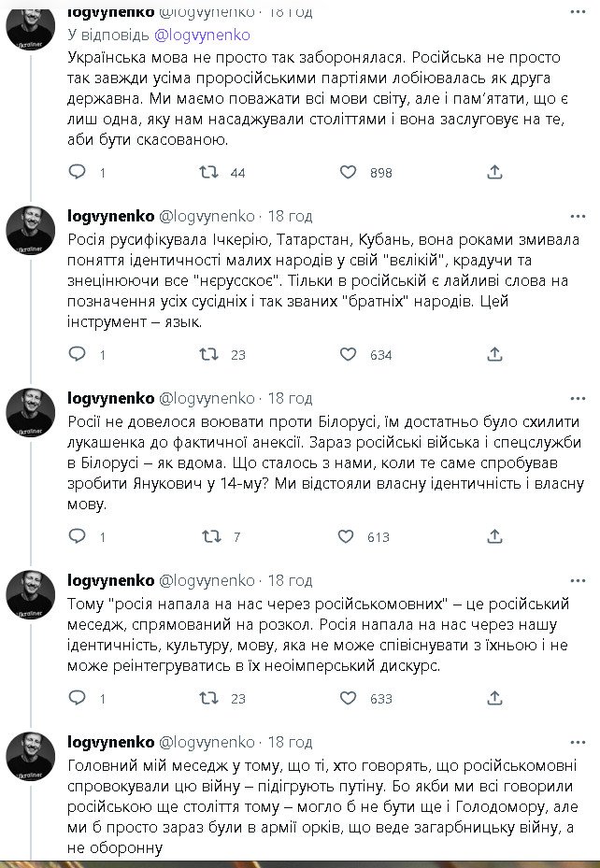Retweet the tweet about "неоімперський дискурс"
This screenshot has width=600, height=868.
211,698
